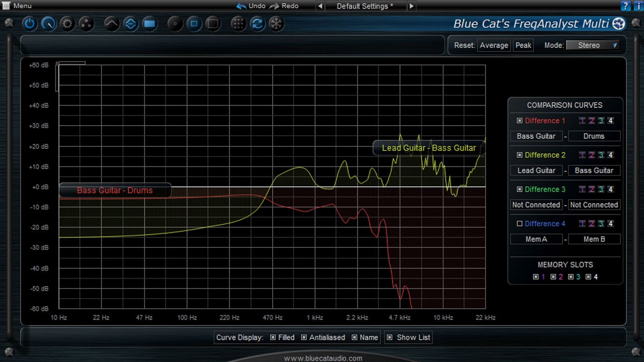Click the dotted grid icon in toolbar
The height and width of the screenshot is (362, 644).
[238, 24]
